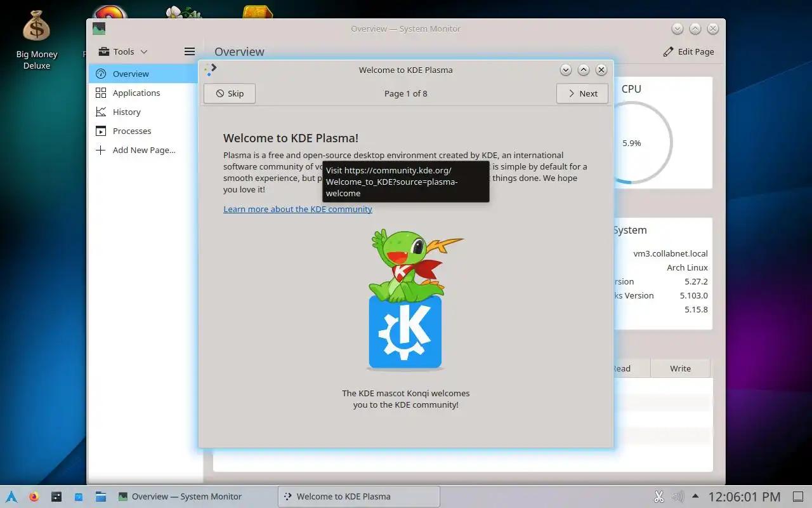Follow Learn more about KDE community link
This screenshot has height=508, width=812.
click(298, 209)
